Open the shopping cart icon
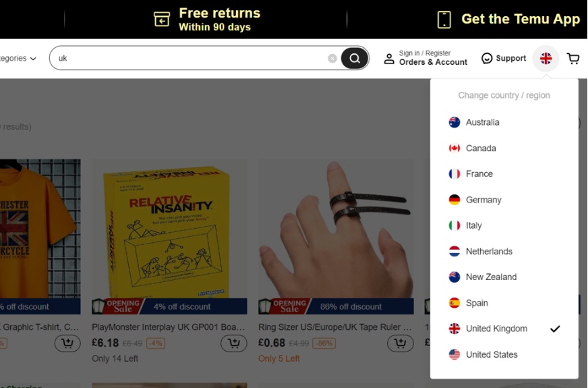Viewport: 588px width, 388px height. pyautogui.click(x=573, y=59)
